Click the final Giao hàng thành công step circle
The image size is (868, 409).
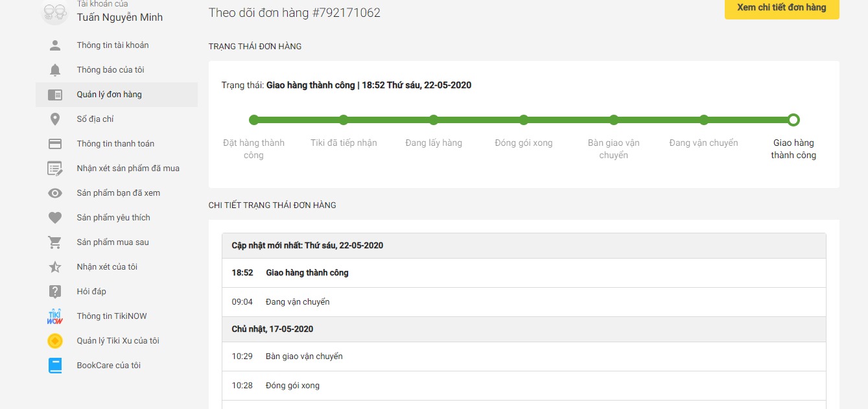pyautogui.click(x=793, y=120)
